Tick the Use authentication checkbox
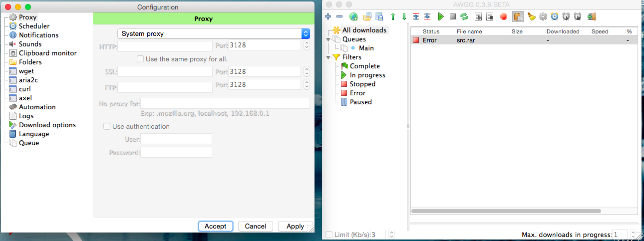 point(107,127)
